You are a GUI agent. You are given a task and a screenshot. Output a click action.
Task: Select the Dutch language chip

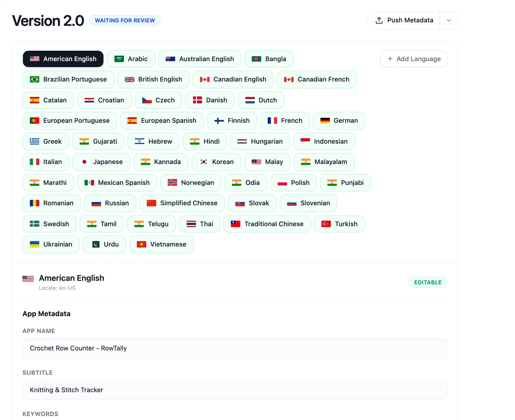coord(261,100)
